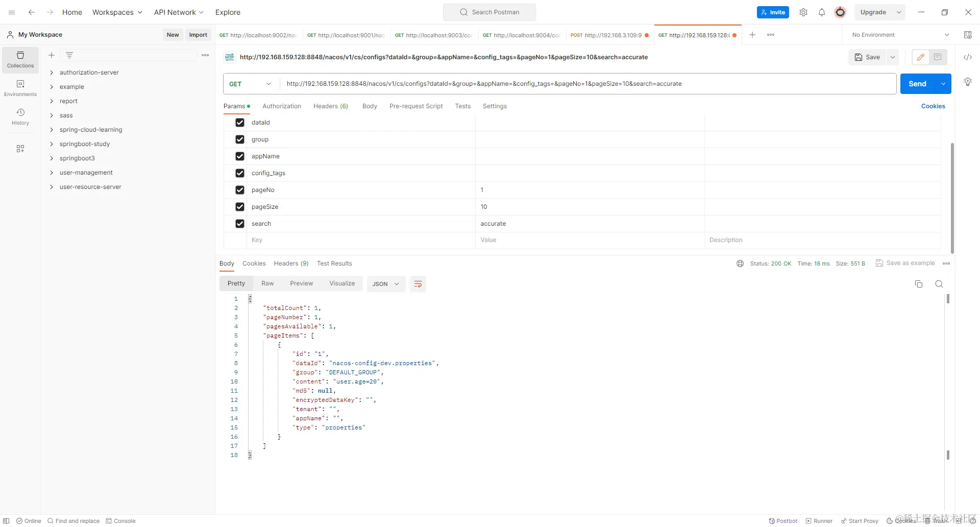Click the New button
Viewport: 980px width, 527px height.
pos(173,35)
